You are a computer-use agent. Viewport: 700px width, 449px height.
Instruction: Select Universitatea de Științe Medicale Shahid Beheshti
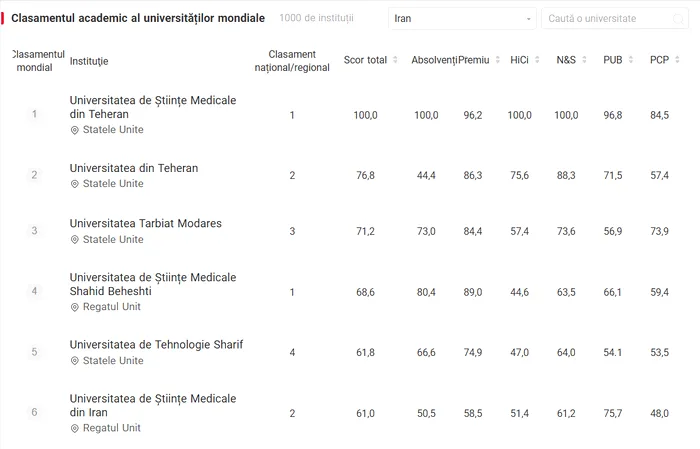pos(153,284)
